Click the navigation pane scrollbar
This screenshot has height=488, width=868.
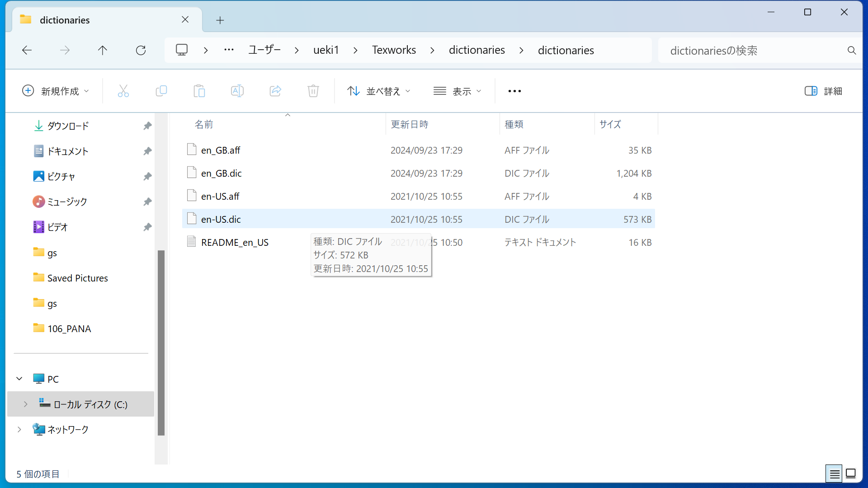(x=161, y=343)
